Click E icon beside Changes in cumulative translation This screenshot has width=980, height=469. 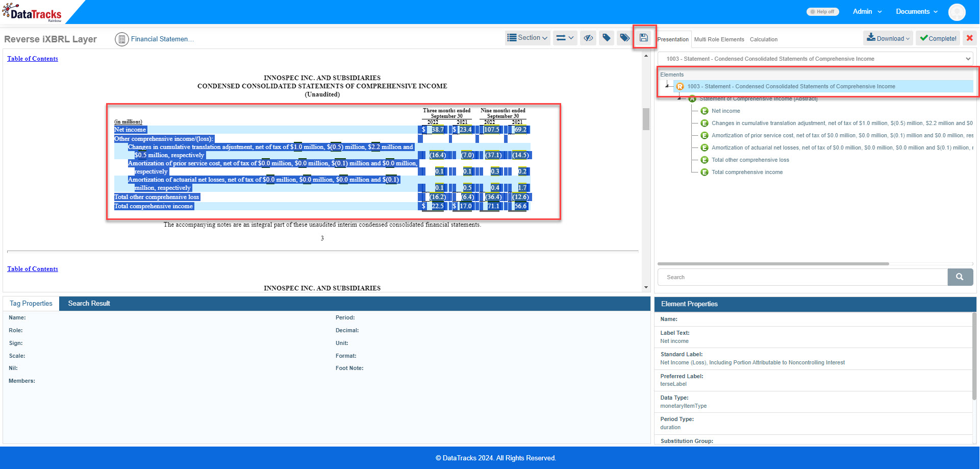pyautogui.click(x=705, y=123)
